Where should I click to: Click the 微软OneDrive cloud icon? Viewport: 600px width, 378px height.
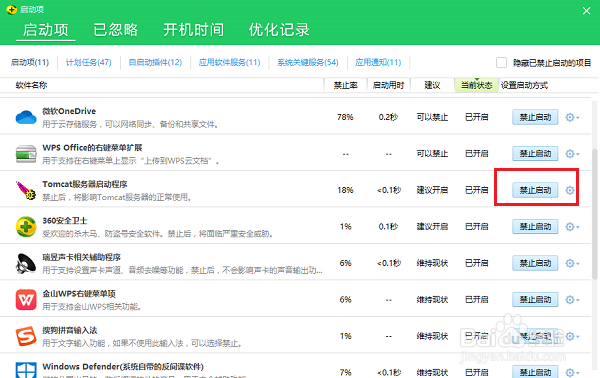click(26, 117)
